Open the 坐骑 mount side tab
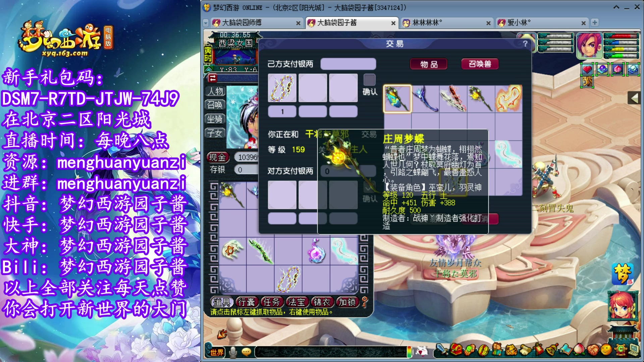Image resolution: width=644 pixels, height=362 pixels. pos(215,119)
